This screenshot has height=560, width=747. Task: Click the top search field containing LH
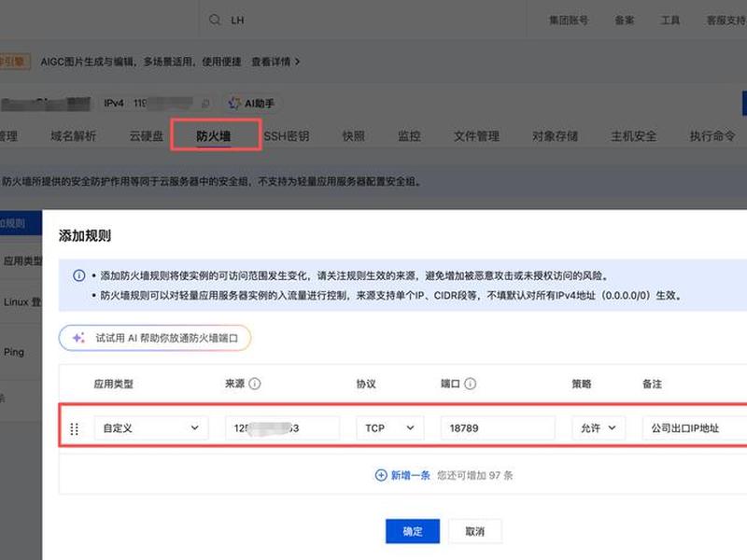point(362,20)
